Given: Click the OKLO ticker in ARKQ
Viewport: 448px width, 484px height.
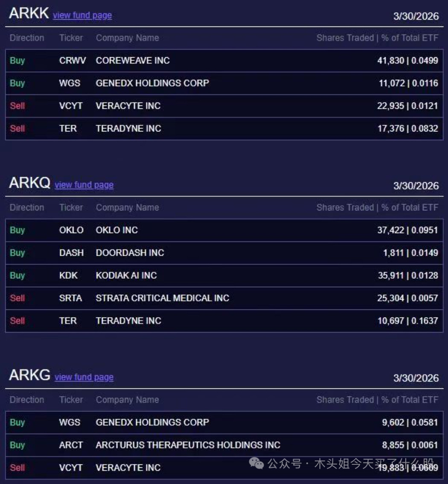Looking at the screenshot, I should 71,230.
